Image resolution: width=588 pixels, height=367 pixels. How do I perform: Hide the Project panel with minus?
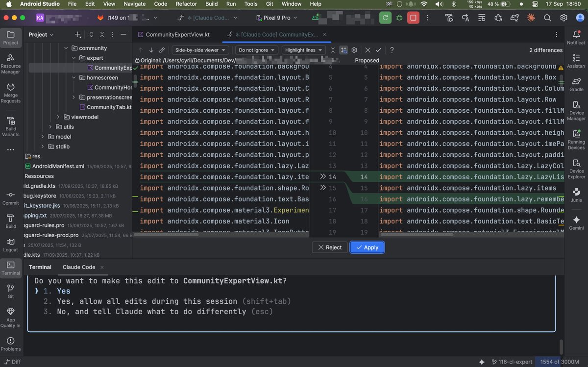click(123, 34)
